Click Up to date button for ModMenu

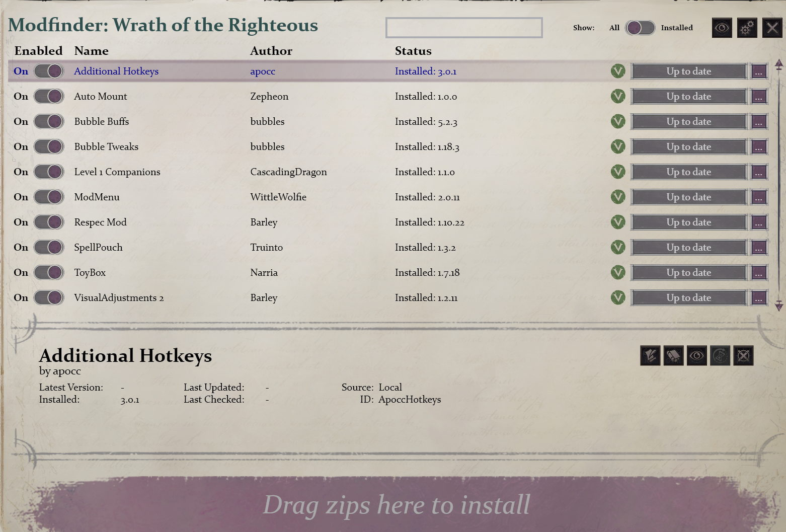click(689, 197)
